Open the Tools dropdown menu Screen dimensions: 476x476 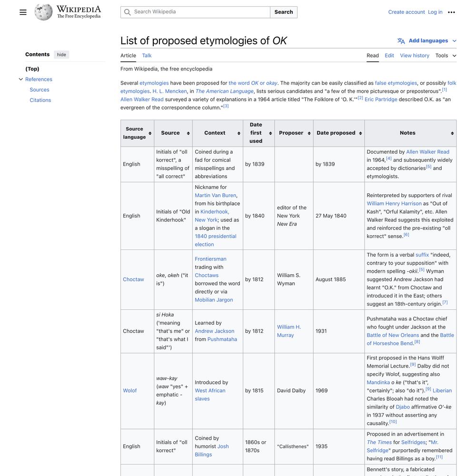(x=446, y=56)
